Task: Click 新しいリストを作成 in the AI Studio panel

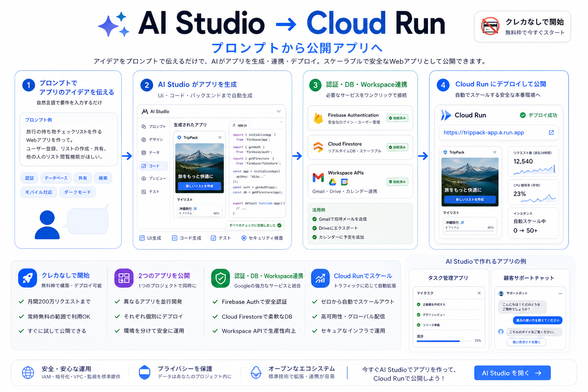Action: point(199,186)
